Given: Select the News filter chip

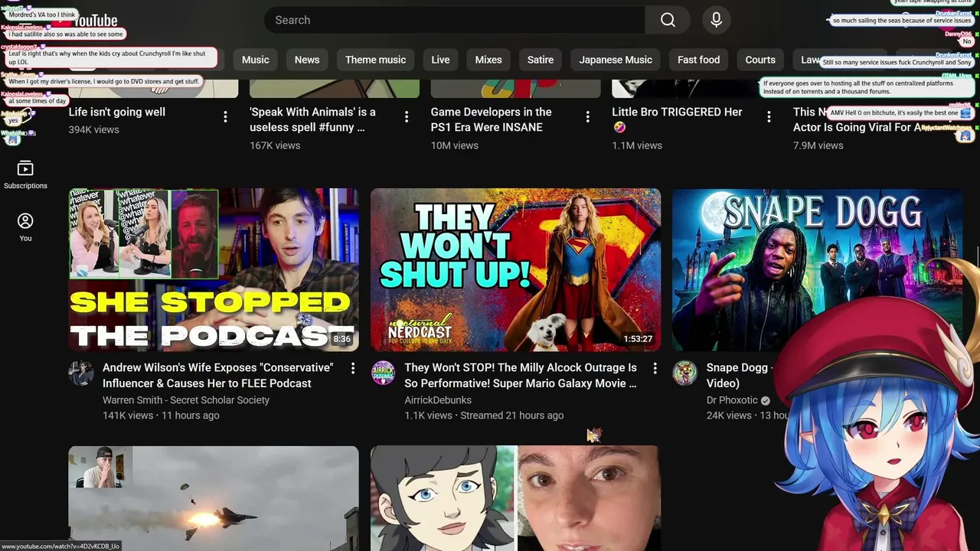Looking at the screenshot, I should 307,60.
